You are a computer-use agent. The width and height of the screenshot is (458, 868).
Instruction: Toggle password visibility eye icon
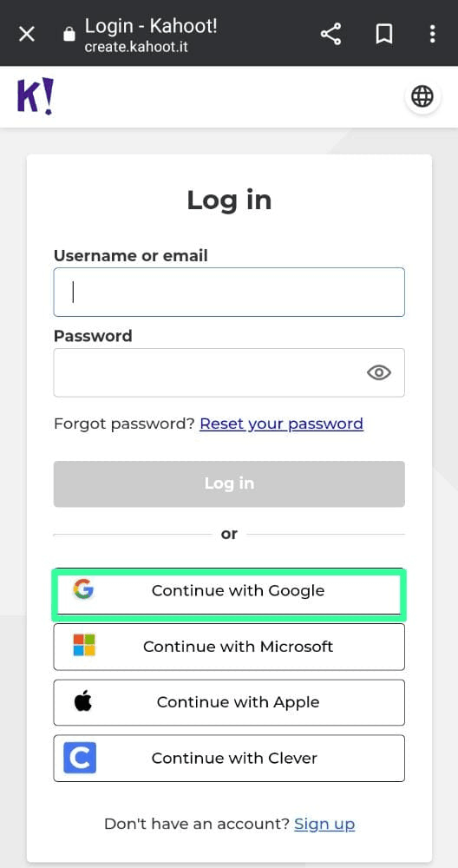(x=379, y=372)
